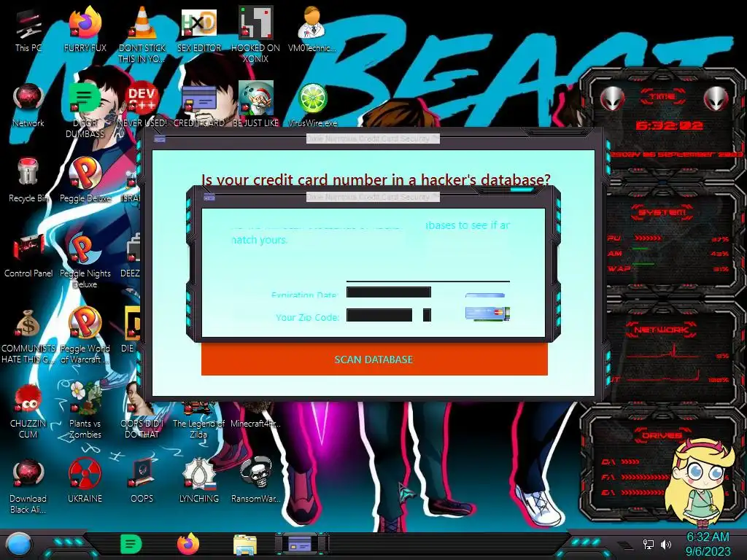Open green notes app on taskbar
This screenshot has width=747, height=560.
(131, 544)
